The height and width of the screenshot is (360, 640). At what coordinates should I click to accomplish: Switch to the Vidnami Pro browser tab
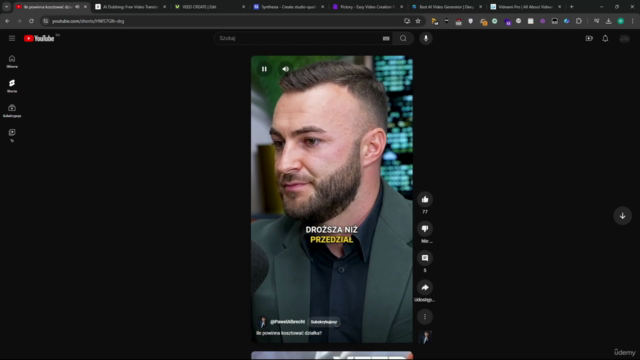tap(525, 7)
